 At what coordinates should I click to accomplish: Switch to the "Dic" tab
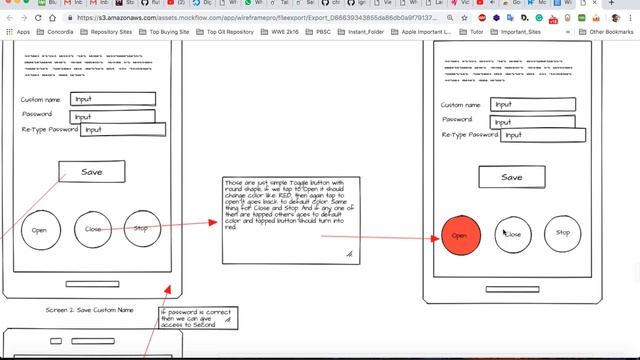tap(202, 3)
